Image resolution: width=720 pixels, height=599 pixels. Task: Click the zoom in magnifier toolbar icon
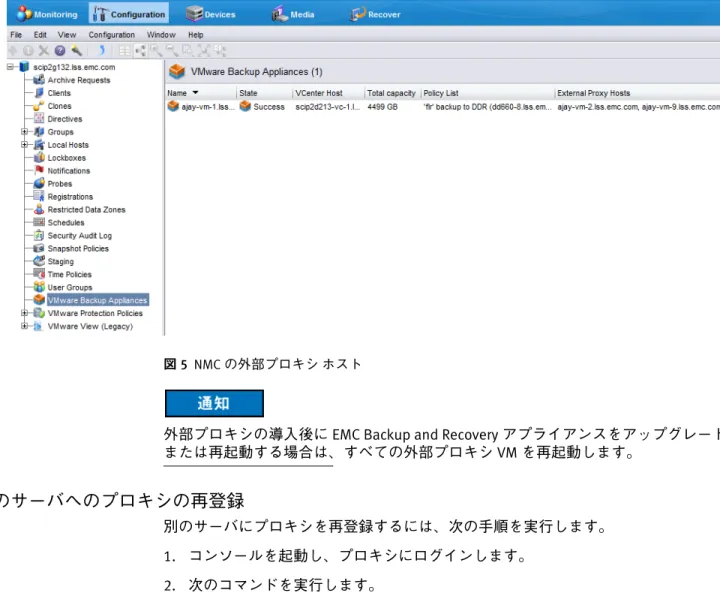pos(156,51)
